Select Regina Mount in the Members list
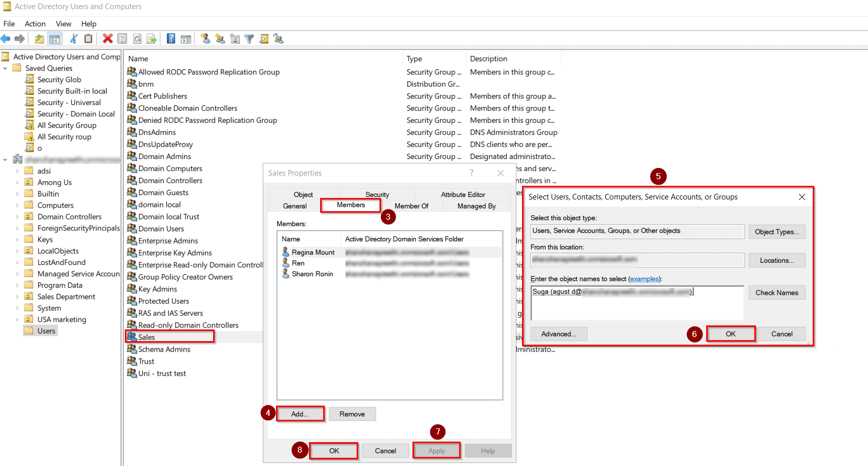The height and width of the screenshot is (466, 868). (314, 252)
